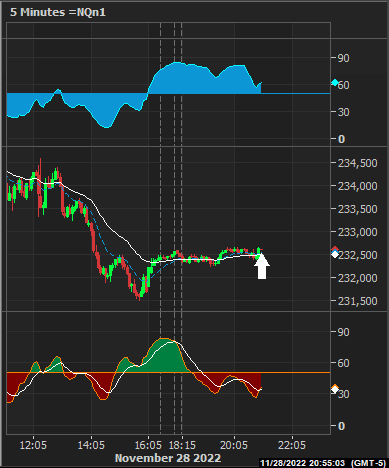Click the 233,000 price axis label
The height and width of the screenshot is (468, 389).
358,232
